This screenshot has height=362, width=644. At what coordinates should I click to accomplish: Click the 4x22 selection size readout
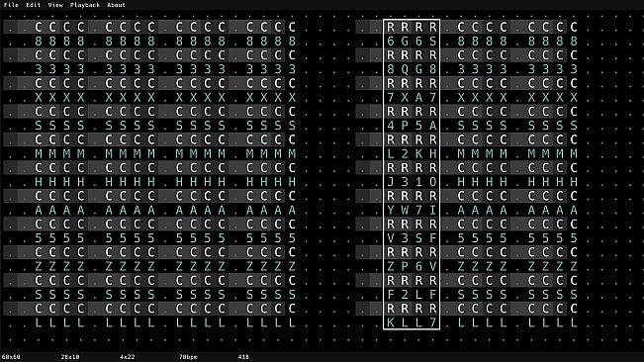[x=128, y=357]
